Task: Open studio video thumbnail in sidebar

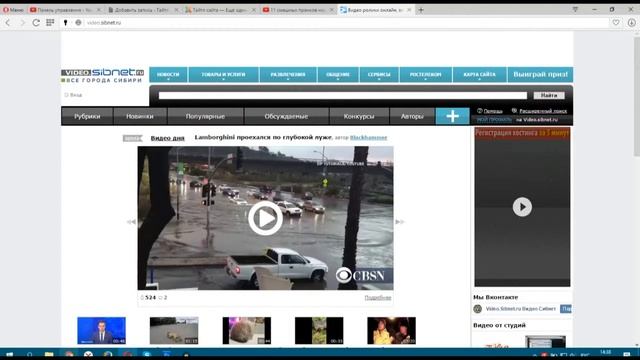Action: click(545, 342)
